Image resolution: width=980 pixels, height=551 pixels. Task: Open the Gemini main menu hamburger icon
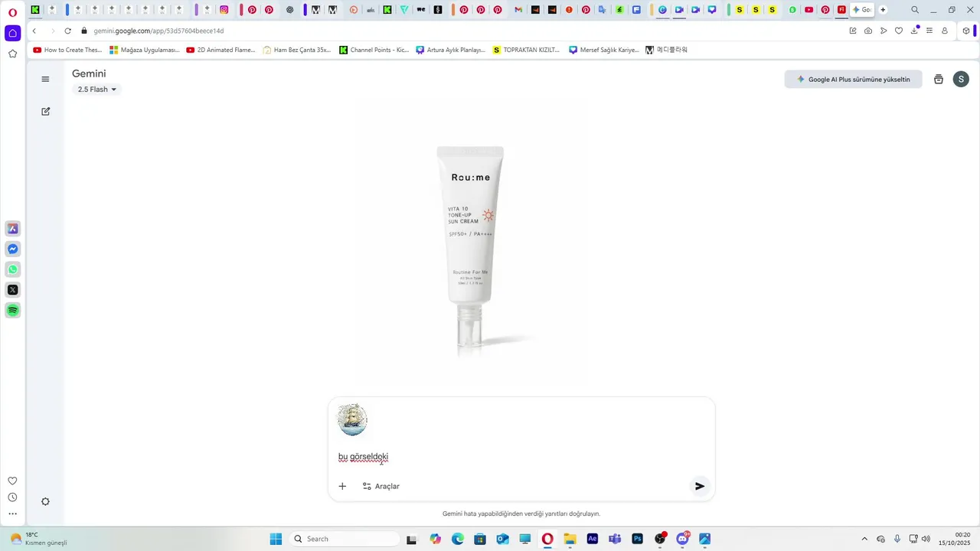45,79
